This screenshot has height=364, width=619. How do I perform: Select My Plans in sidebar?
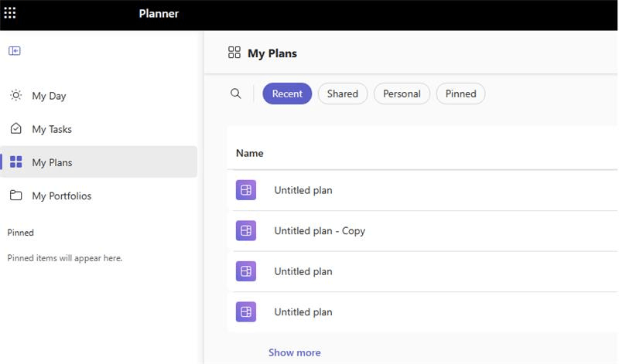point(99,162)
